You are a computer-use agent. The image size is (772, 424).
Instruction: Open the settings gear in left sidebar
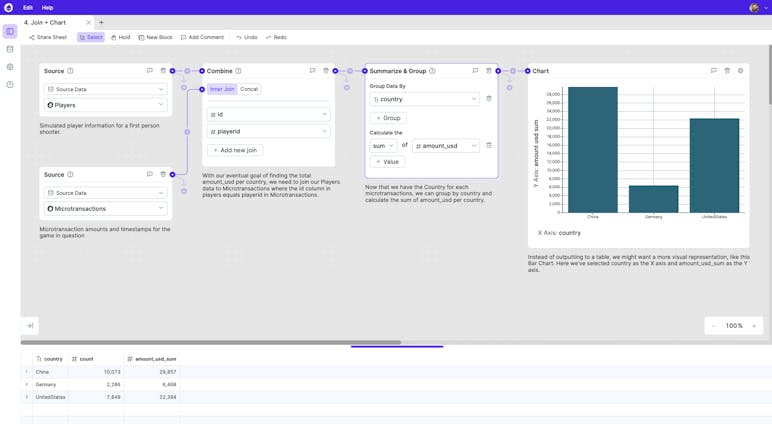(x=10, y=67)
